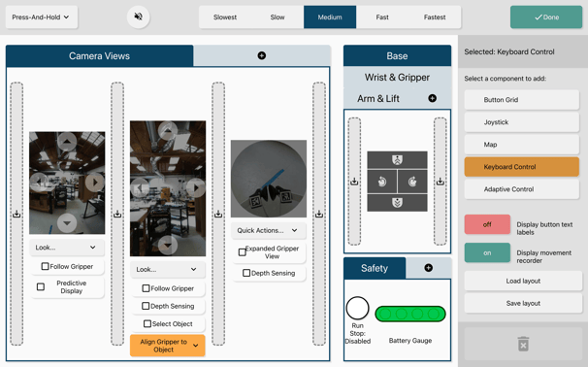Image resolution: width=588 pixels, height=367 pixels.
Task: Click the green Battery Gauge bar
Action: click(x=410, y=314)
